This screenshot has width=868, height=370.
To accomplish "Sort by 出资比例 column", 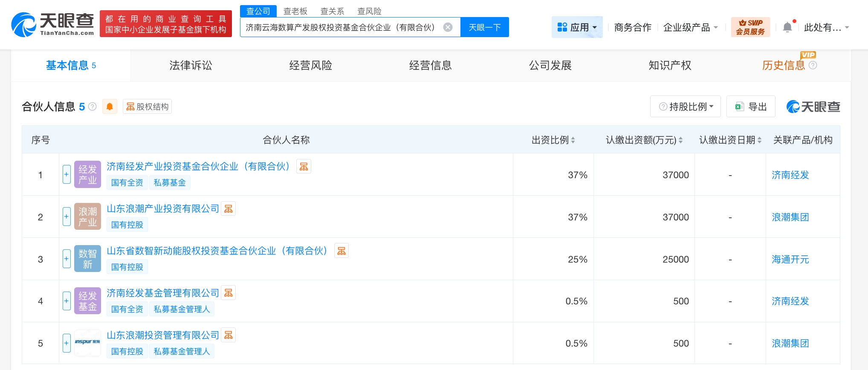I will click(x=553, y=140).
